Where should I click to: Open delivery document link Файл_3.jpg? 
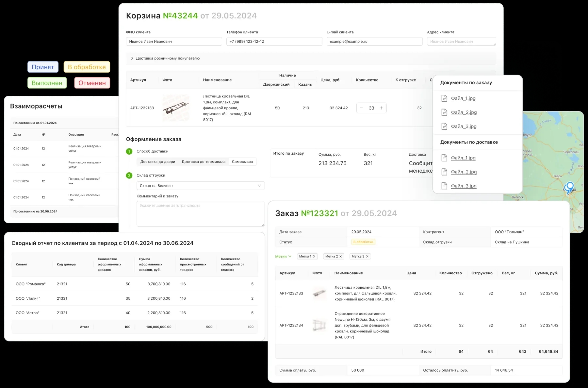click(x=464, y=186)
